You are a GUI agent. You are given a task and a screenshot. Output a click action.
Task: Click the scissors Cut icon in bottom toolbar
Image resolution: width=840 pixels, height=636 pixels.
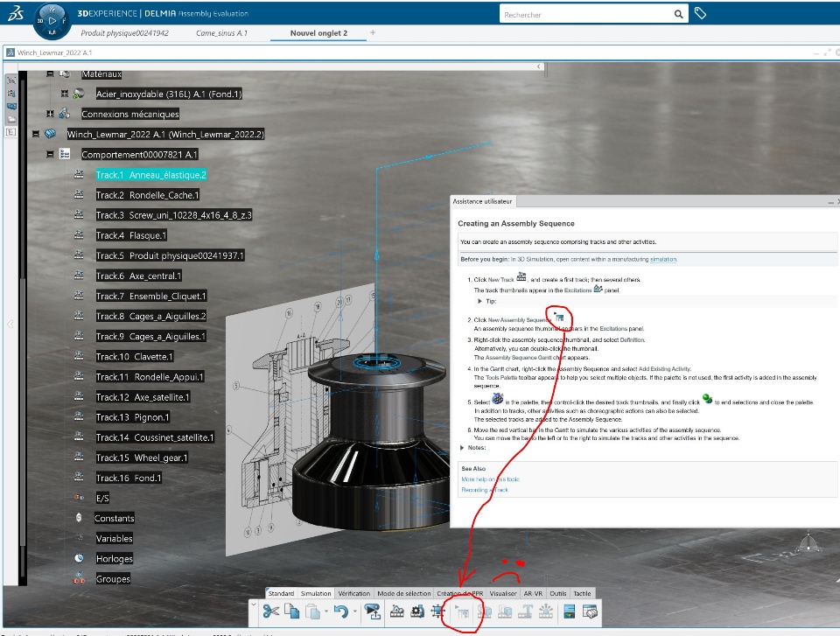[x=271, y=612]
